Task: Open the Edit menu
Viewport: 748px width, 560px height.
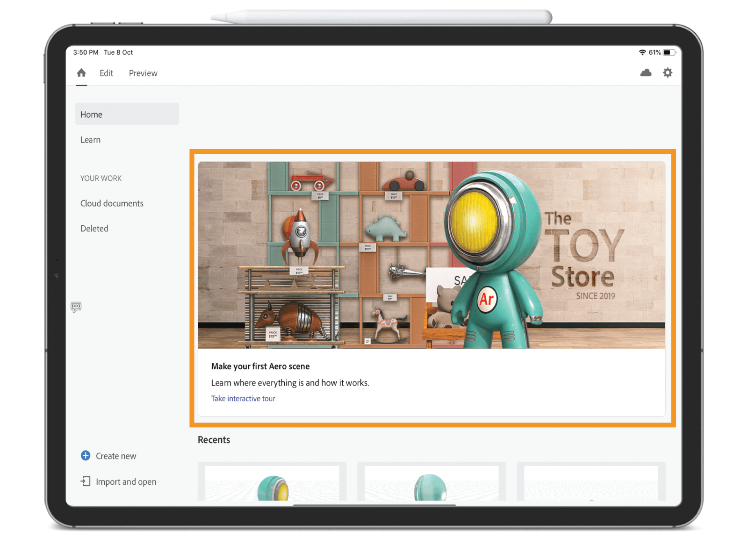Action: pyautogui.click(x=106, y=73)
